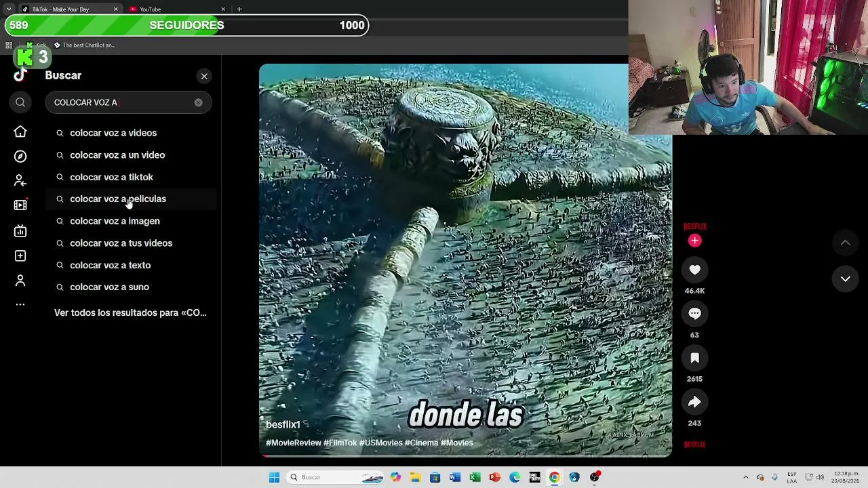The height and width of the screenshot is (488, 868).
Task: Close the Buscar search panel
Action: (204, 76)
